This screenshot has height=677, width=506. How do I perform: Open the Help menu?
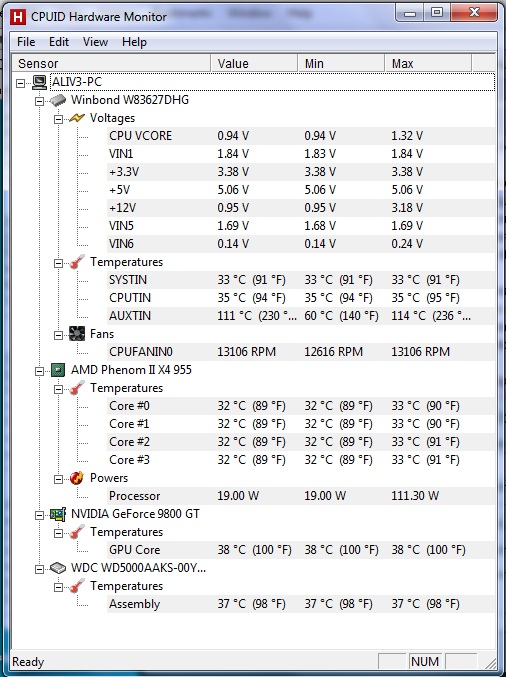134,42
